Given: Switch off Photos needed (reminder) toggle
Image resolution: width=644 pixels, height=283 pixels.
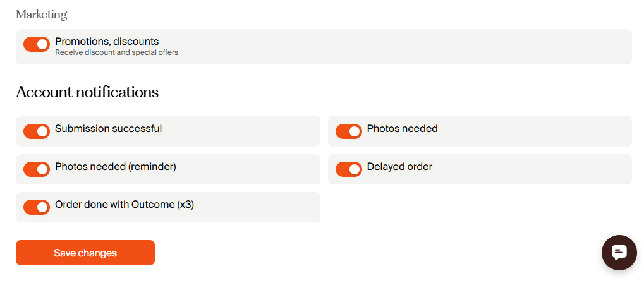Looking at the screenshot, I should pos(37,169).
